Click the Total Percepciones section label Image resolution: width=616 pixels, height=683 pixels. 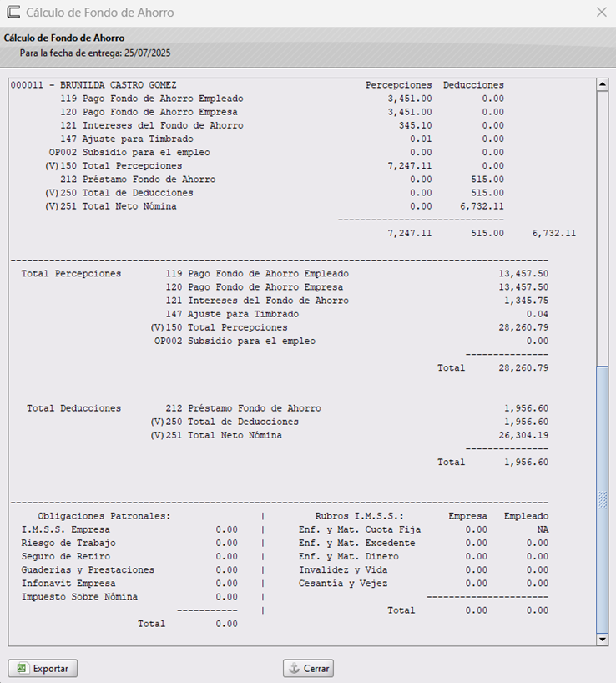(x=72, y=274)
